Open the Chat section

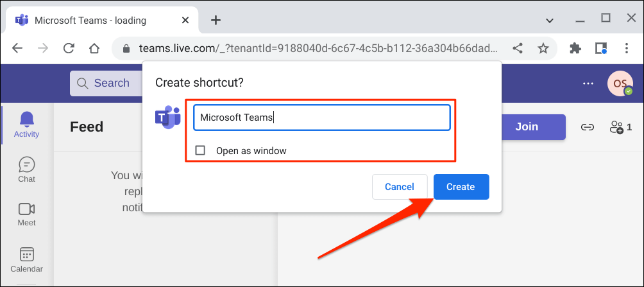pos(27,170)
